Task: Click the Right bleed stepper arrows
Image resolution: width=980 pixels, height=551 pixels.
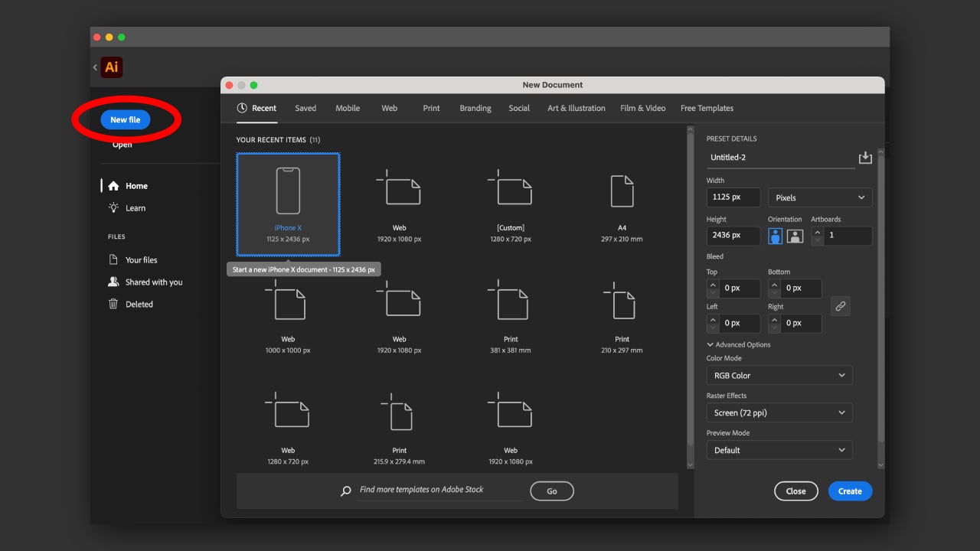Action: tap(774, 323)
